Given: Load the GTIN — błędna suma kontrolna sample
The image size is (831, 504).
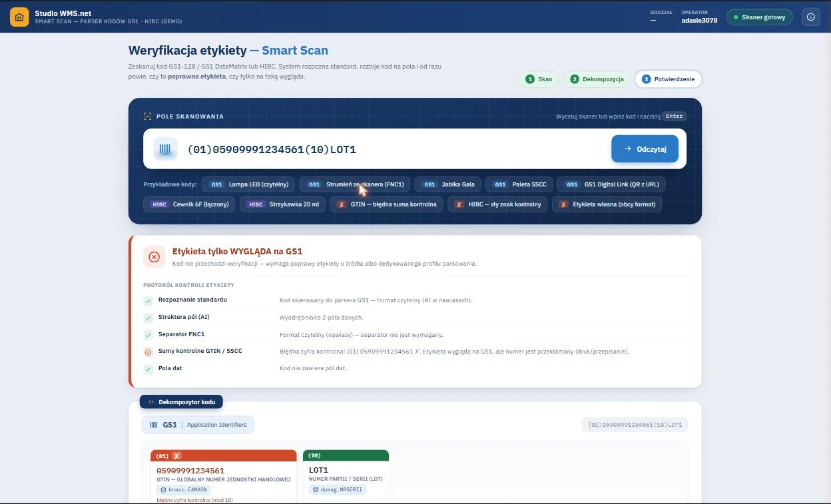Looking at the screenshot, I should click(x=387, y=204).
